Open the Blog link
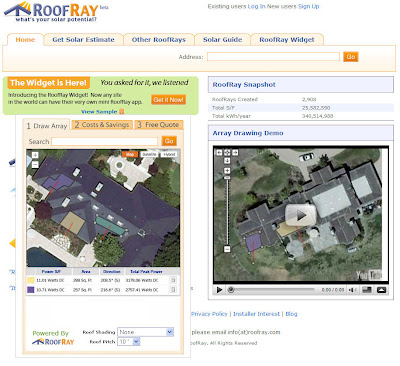The height and width of the screenshot is (366, 400). tap(291, 314)
